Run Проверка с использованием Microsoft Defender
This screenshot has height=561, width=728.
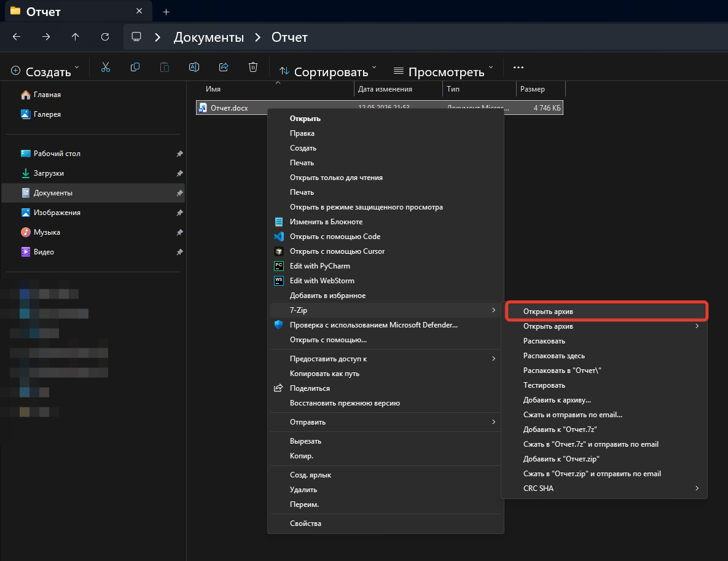click(x=385, y=325)
